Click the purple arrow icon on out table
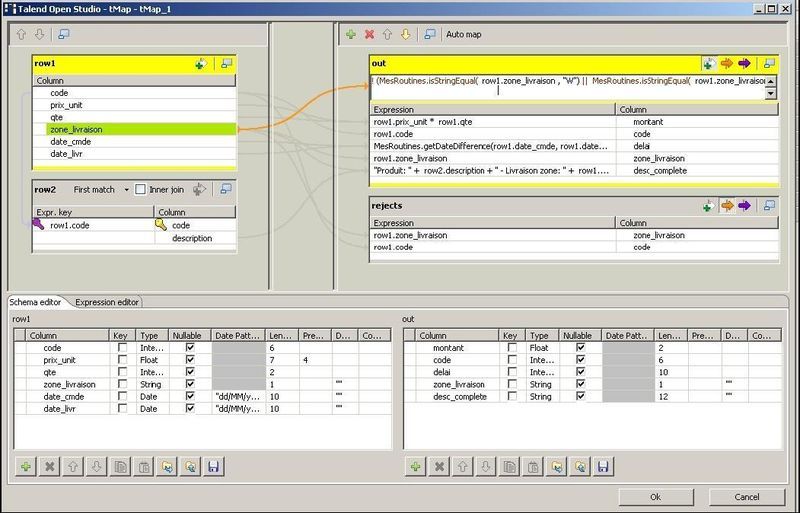This screenshot has width=800, height=513. tap(743, 64)
